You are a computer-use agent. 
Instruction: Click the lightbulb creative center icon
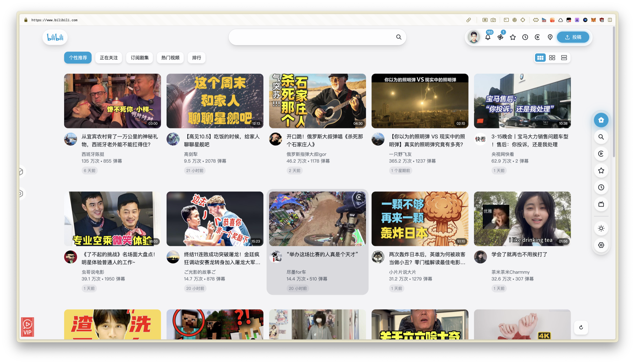tap(550, 37)
